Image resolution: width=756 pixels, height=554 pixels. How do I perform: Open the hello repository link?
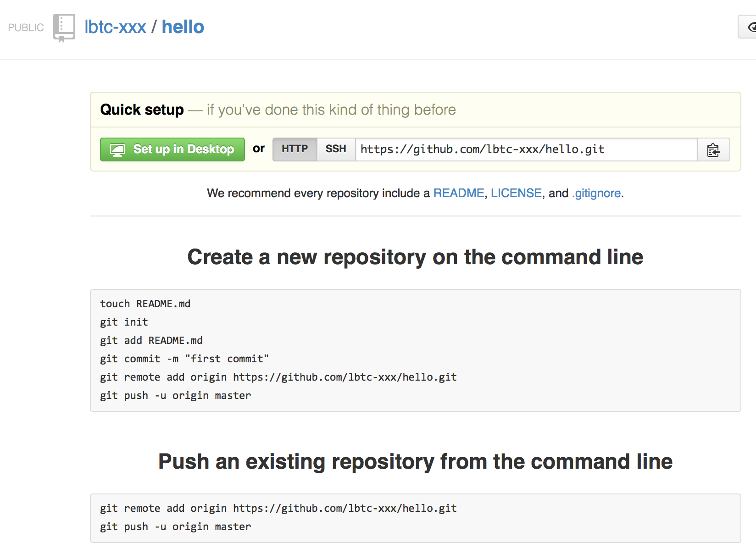183,27
